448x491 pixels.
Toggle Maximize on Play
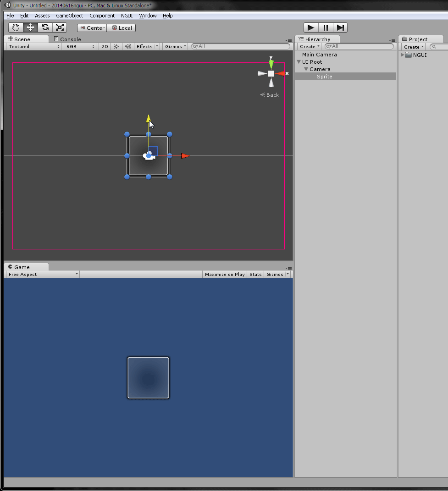tap(225, 274)
